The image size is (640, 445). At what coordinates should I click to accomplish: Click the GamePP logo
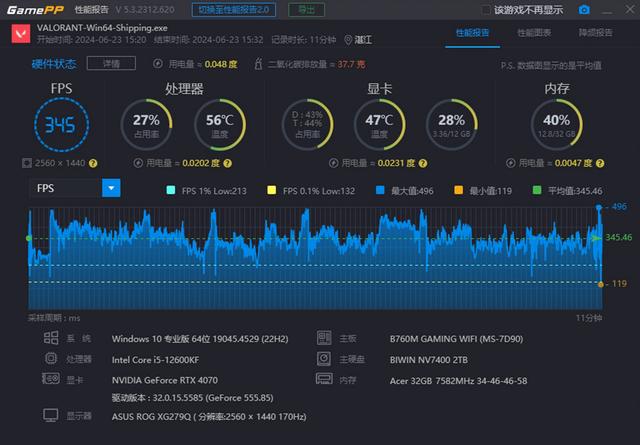pyautogui.click(x=35, y=10)
